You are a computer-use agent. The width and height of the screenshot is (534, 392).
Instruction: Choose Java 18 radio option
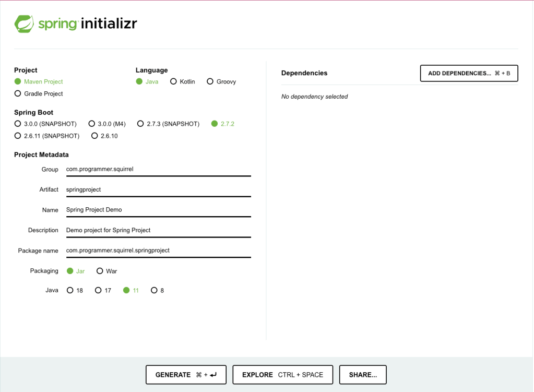[70, 290]
